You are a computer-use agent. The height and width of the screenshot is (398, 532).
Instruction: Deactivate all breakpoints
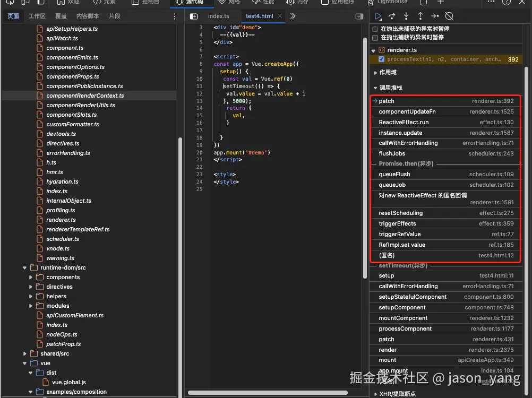coord(449,16)
